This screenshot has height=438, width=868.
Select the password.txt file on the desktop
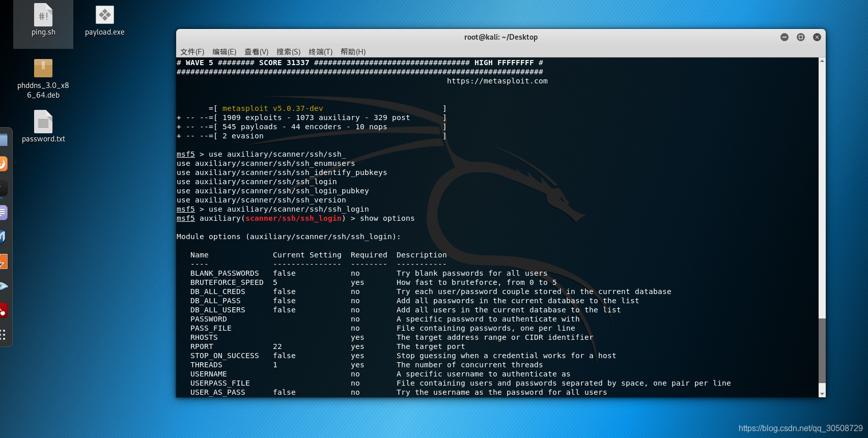tap(43, 127)
